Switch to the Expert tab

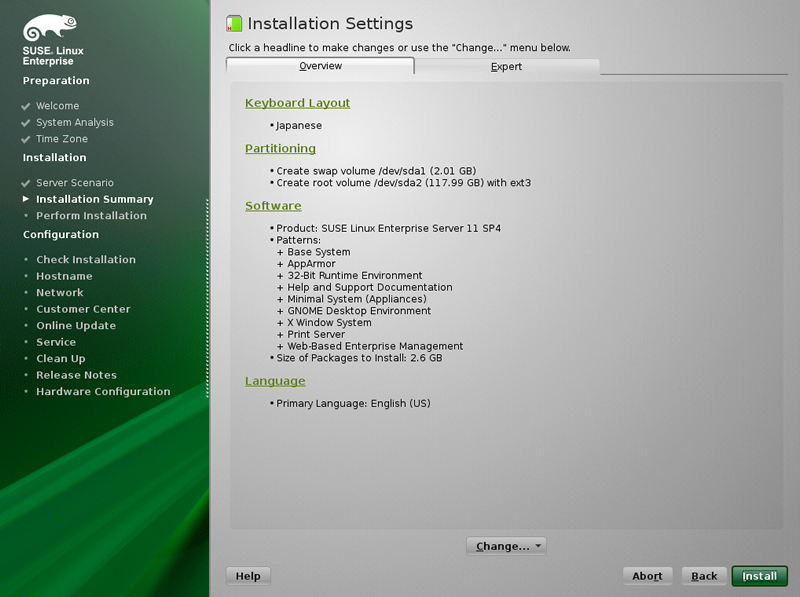point(506,66)
